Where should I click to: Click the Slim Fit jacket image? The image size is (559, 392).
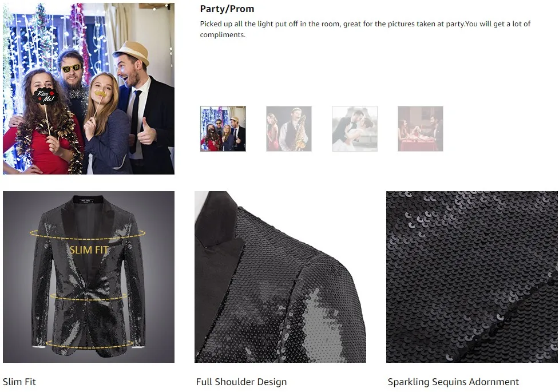coord(89,277)
